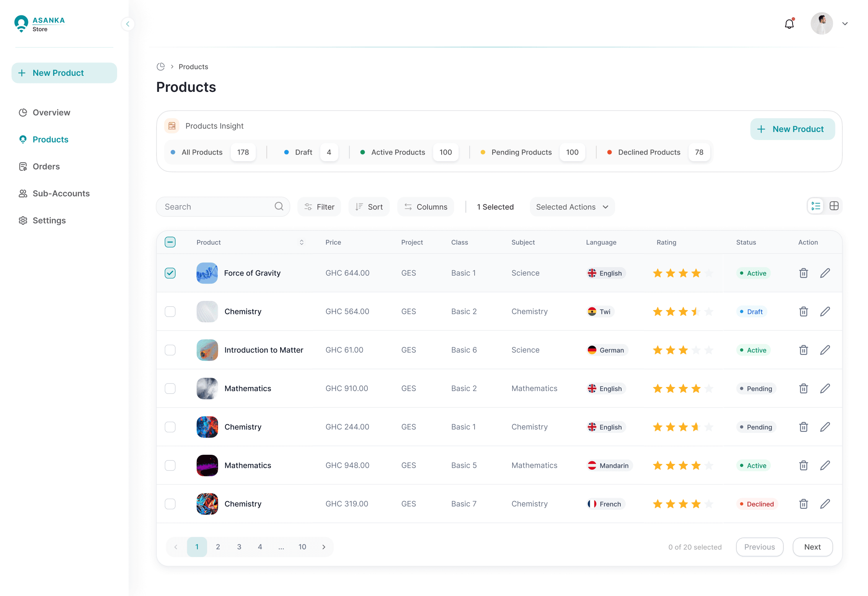Click the Next pagination button

(812, 547)
